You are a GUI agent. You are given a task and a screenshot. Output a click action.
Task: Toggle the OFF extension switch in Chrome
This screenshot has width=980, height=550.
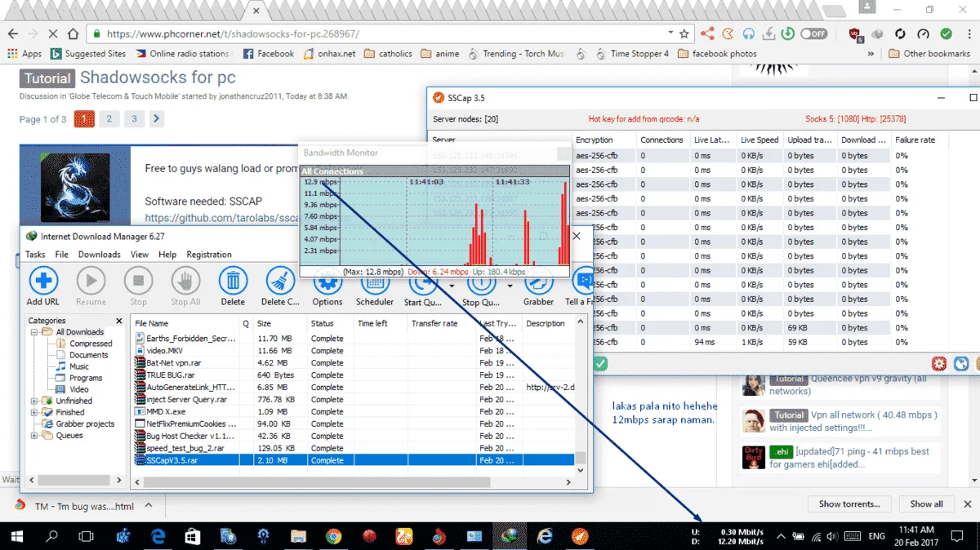coord(813,34)
